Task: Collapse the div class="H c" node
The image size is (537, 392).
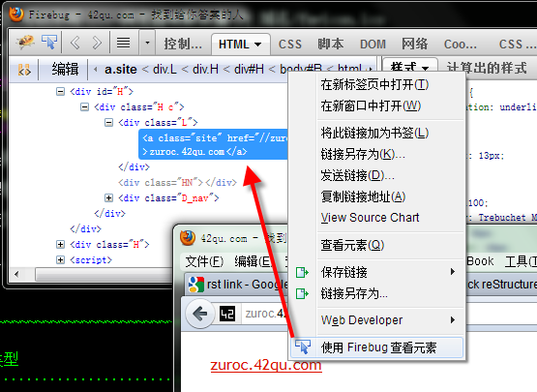Action: click(84, 107)
